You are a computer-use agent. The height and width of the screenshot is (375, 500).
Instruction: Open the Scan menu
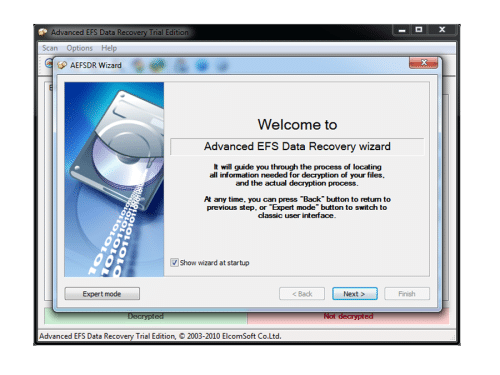pos(50,48)
